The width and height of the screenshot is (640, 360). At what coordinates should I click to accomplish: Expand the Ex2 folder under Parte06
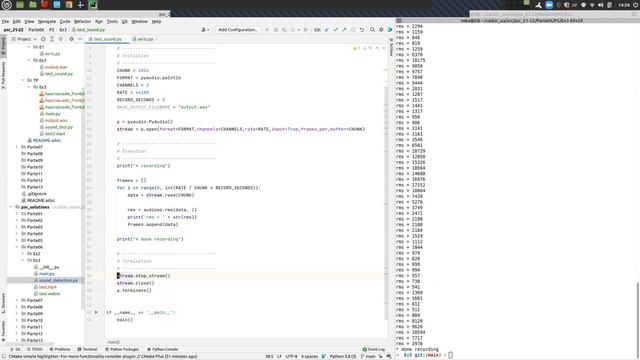[x=23, y=253]
